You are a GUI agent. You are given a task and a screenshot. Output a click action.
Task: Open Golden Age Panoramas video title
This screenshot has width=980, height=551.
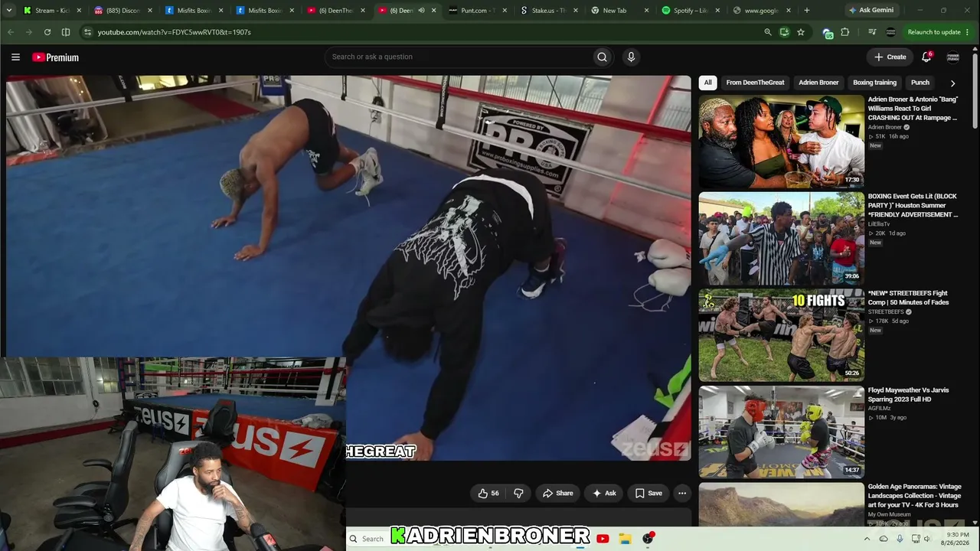913,496
